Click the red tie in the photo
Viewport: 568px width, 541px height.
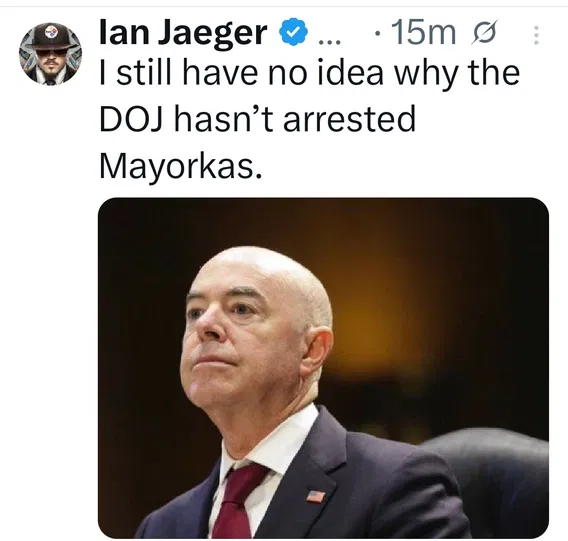coord(236,502)
